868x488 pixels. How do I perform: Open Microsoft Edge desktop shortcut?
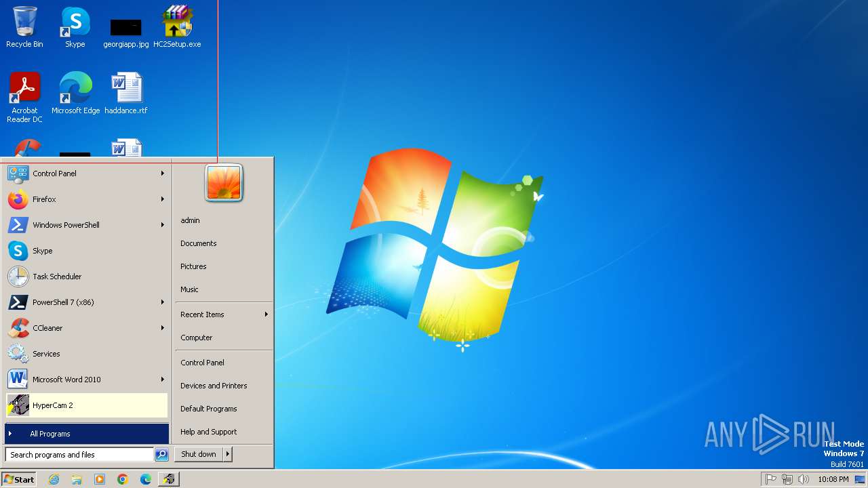(x=75, y=93)
